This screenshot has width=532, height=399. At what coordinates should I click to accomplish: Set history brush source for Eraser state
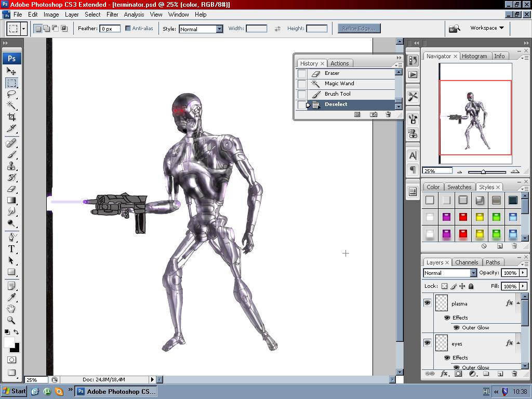302,73
